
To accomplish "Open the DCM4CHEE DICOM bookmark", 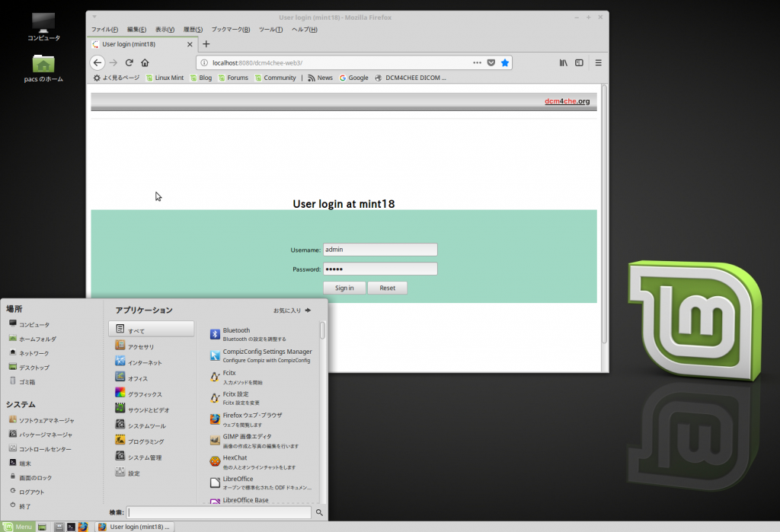I will pyautogui.click(x=411, y=78).
